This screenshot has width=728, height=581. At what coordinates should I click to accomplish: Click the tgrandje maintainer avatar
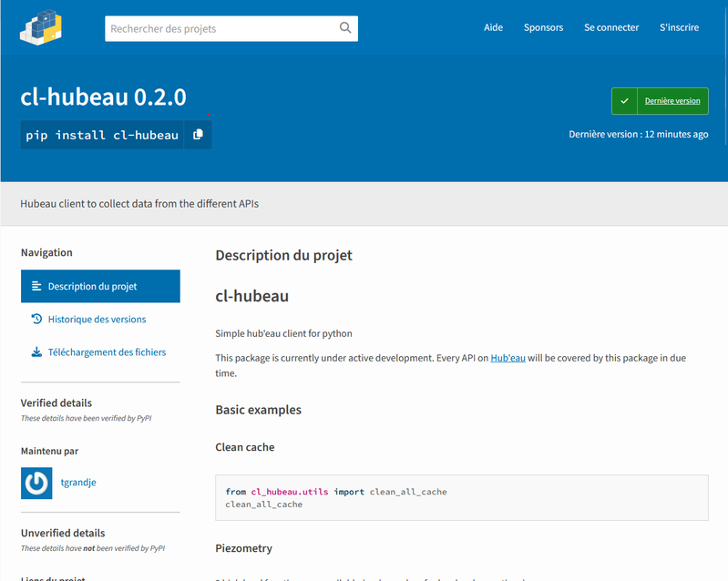click(36, 483)
